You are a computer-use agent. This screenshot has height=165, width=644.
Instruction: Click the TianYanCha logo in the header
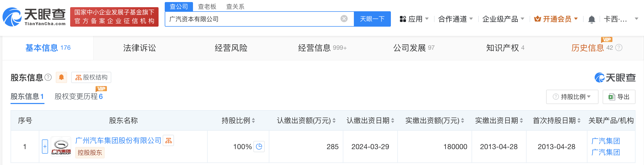coord(34,17)
